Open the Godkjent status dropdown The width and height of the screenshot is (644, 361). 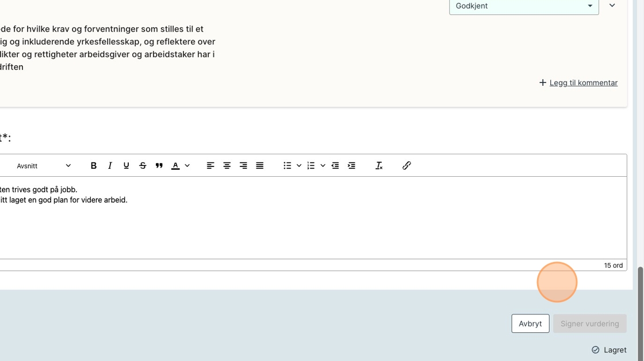[523, 6]
